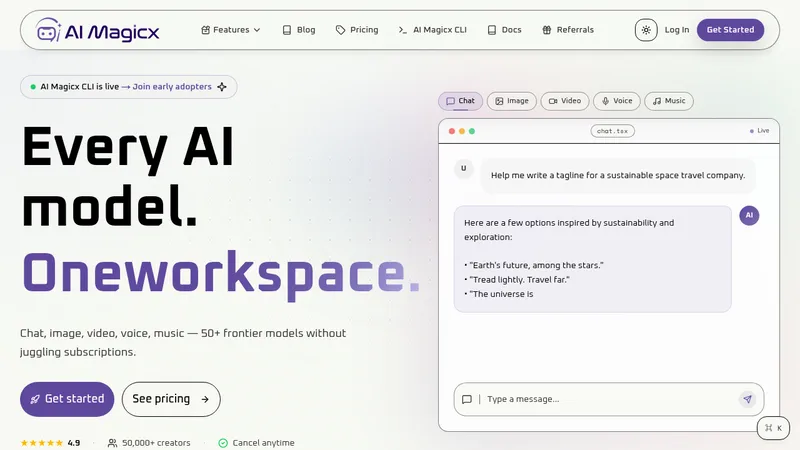Visit the Referrals page
This screenshot has height=450, width=800.
pos(568,30)
